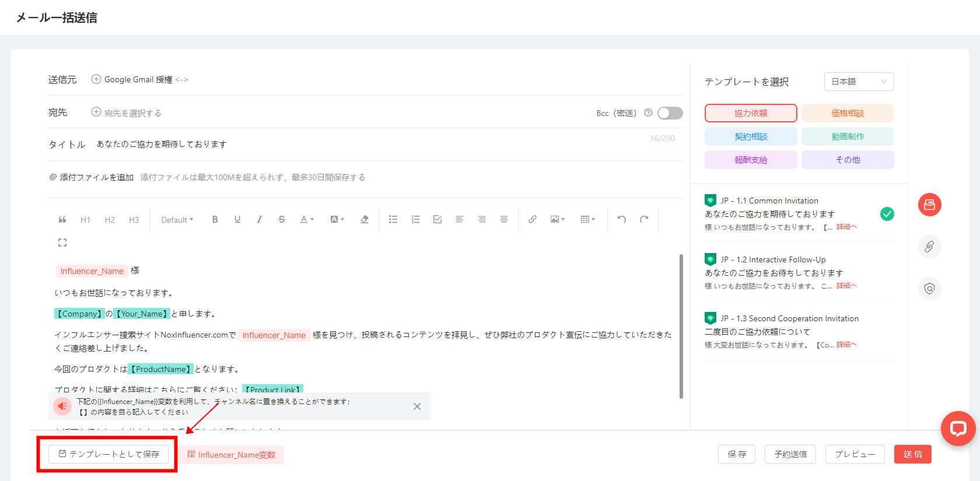This screenshot has width=980, height=481.
Task: Open the background highlight color picker
Action: (x=337, y=220)
